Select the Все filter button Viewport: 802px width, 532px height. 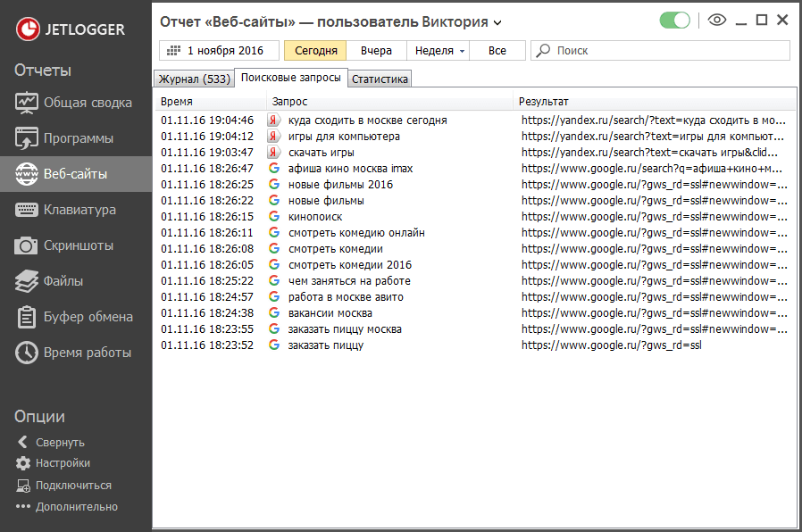click(497, 51)
